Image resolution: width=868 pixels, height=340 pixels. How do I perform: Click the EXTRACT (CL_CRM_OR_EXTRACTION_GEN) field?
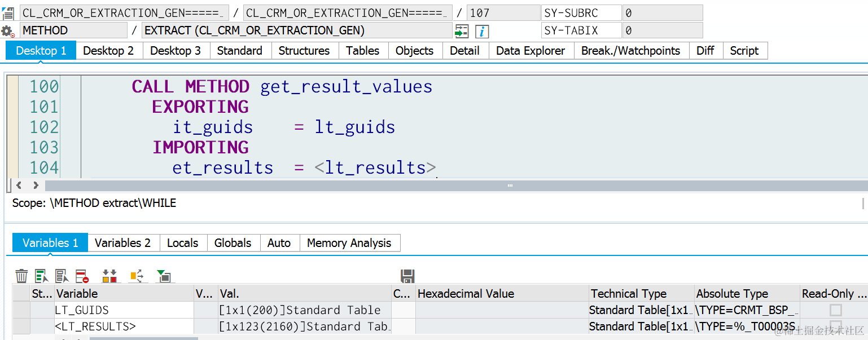[297, 30]
